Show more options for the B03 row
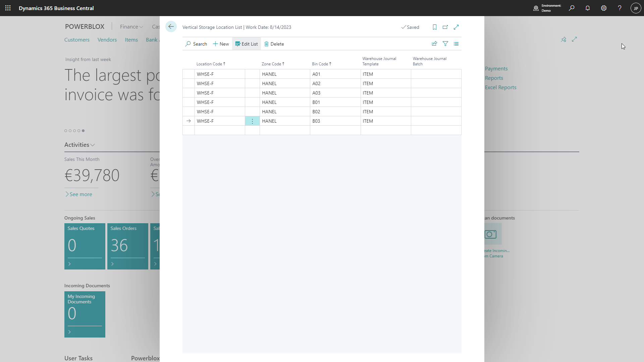The height and width of the screenshot is (362, 644). [x=252, y=121]
